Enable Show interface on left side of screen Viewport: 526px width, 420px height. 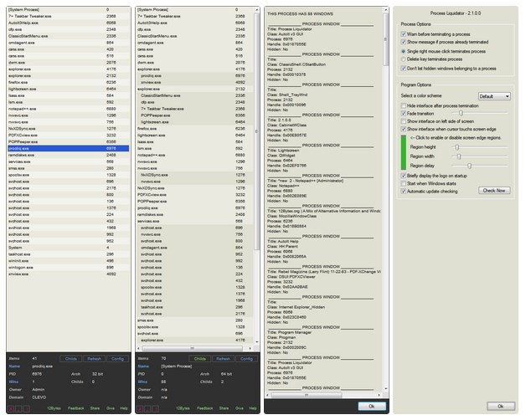[x=404, y=121]
